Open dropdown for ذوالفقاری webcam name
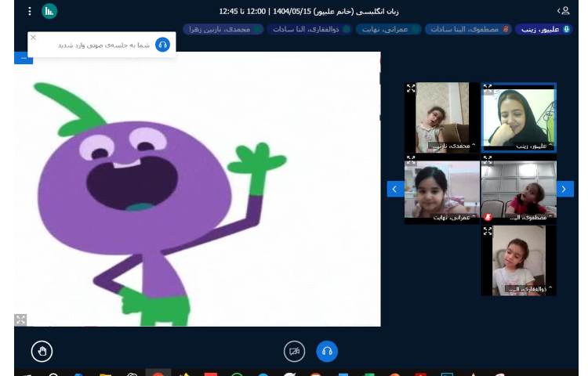 (531, 289)
